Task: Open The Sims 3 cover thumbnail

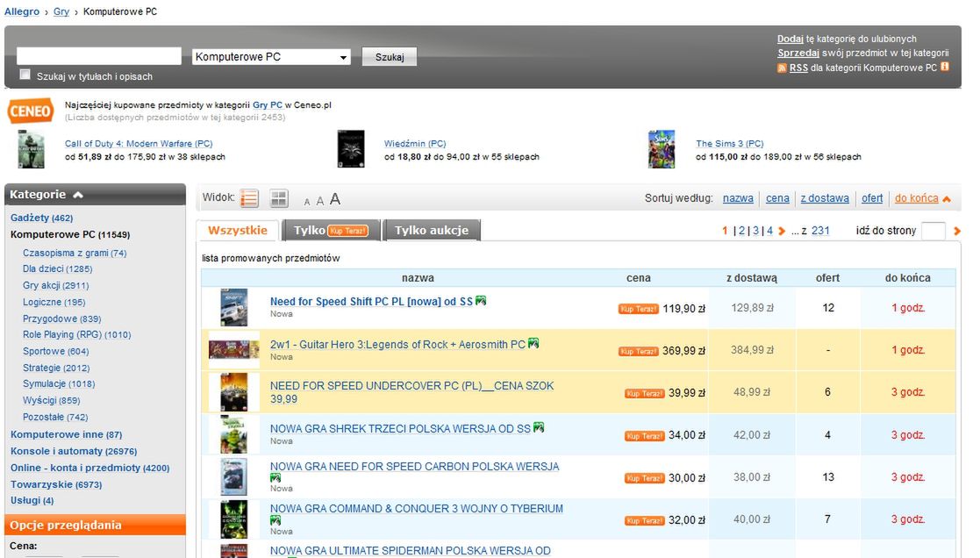Action: [x=662, y=149]
